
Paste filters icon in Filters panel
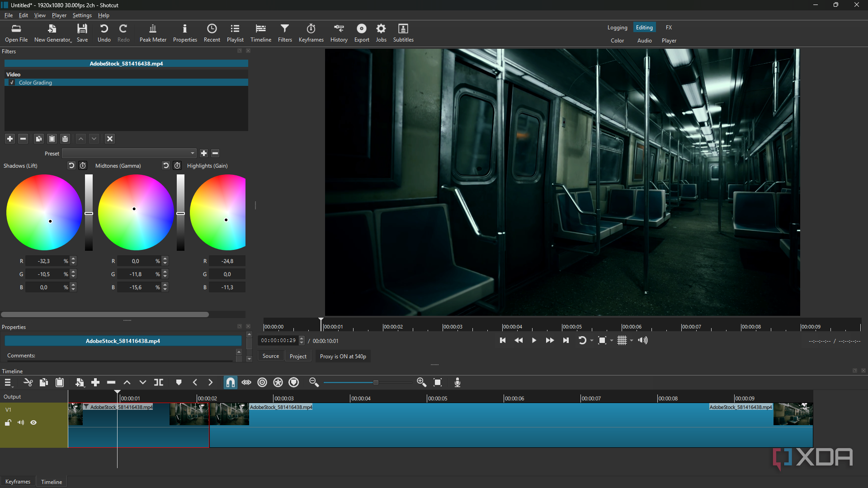[52, 139]
